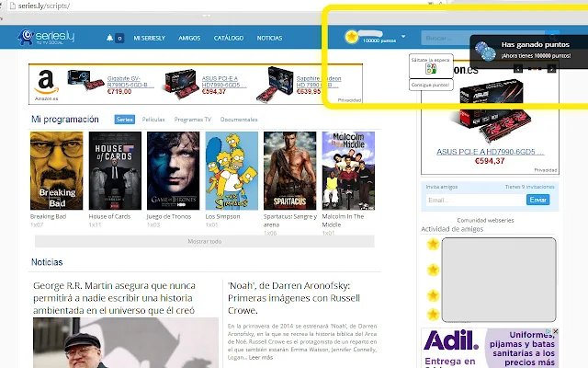Click the Juego de Tronos title
Image resolution: width=588 pixels, height=368 pixels.
click(x=169, y=216)
